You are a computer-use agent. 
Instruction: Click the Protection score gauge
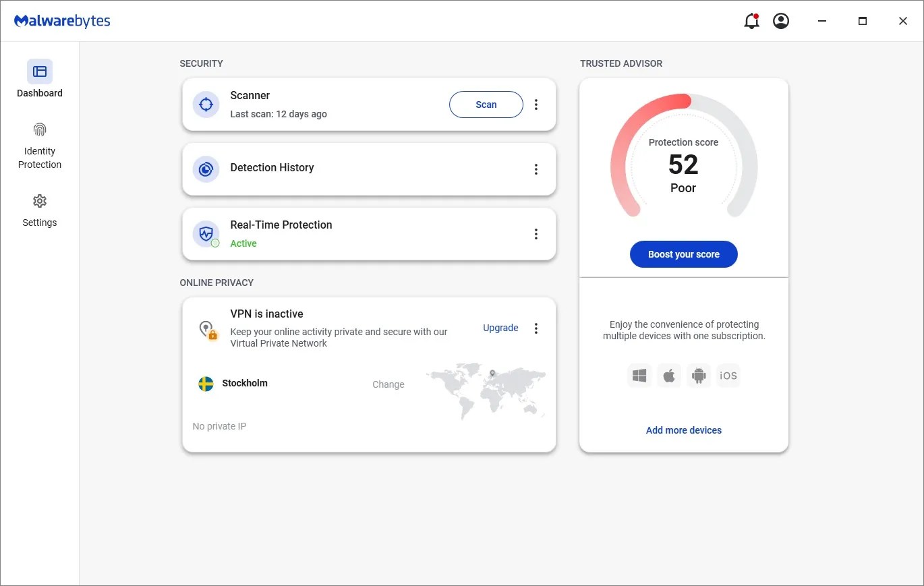coord(683,165)
